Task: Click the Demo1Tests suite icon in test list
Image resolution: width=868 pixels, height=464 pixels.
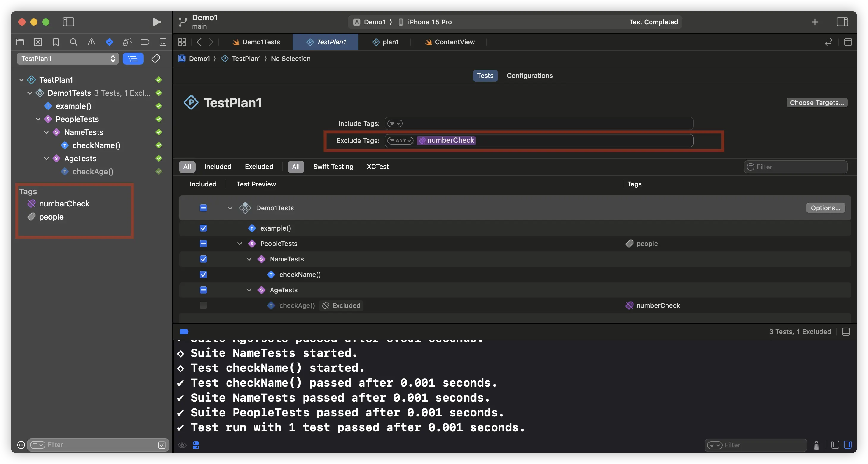Action: coord(245,208)
